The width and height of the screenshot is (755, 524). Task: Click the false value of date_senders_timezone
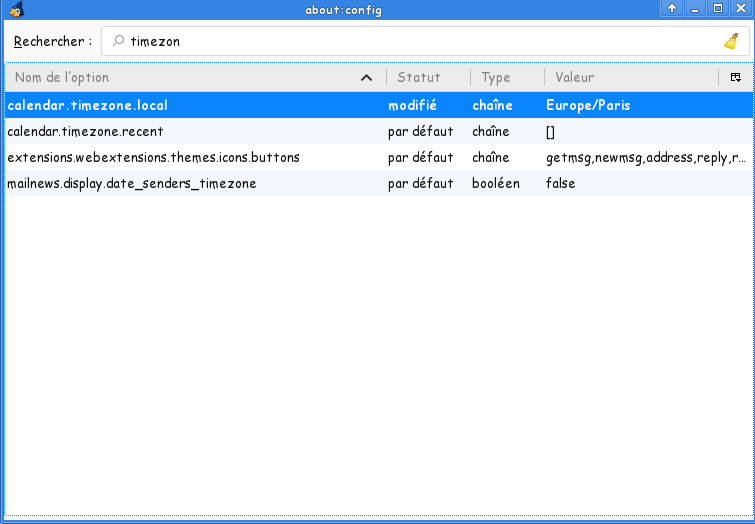(561, 183)
